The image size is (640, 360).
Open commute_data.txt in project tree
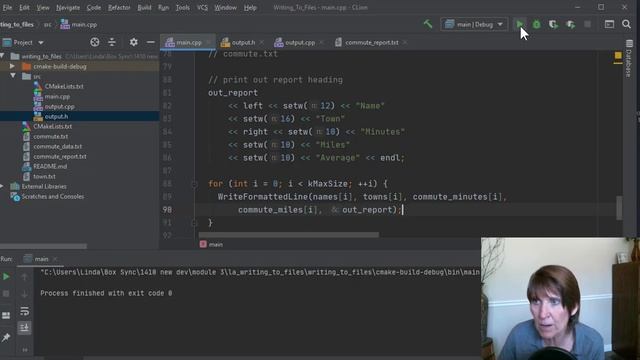click(x=58, y=146)
